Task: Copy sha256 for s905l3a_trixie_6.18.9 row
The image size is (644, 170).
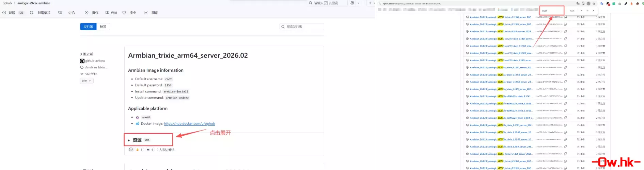Action: coord(565,89)
